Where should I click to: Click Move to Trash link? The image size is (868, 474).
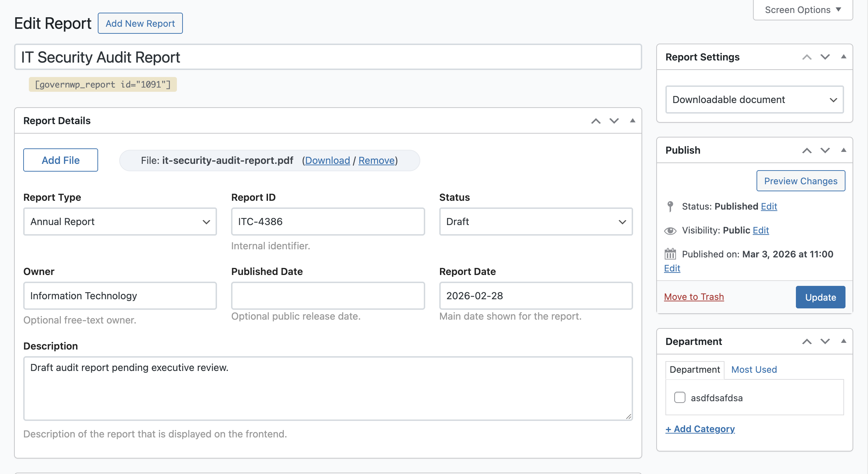[694, 297]
